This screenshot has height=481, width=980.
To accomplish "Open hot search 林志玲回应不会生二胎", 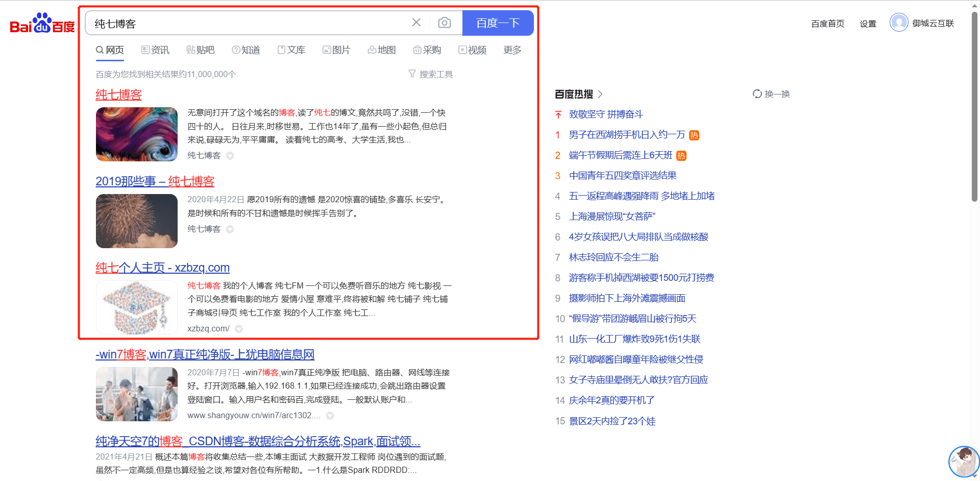I will (614, 257).
